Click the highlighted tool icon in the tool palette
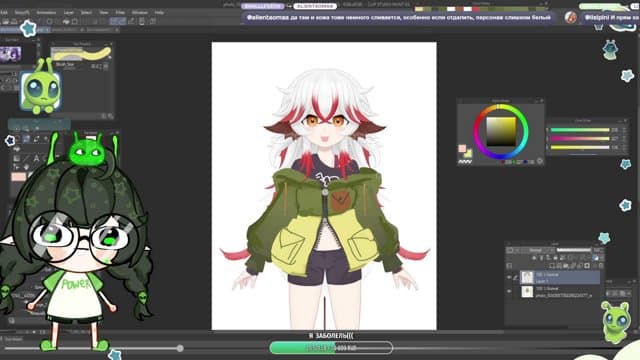Viewport: 640px width, 360px height. point(27,140)
